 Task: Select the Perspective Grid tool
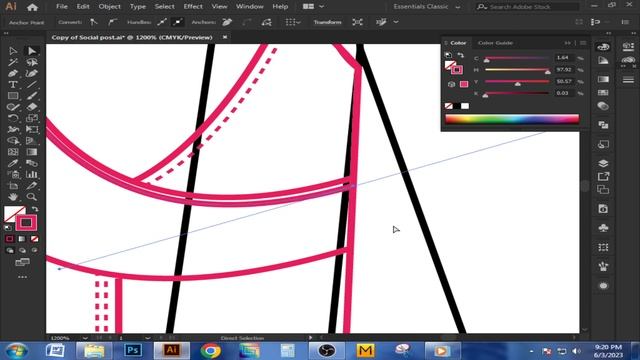(x=32, y=141)
